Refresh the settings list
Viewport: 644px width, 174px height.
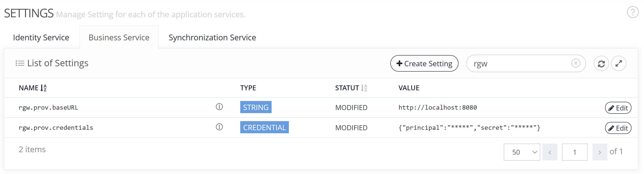point(601,64)
